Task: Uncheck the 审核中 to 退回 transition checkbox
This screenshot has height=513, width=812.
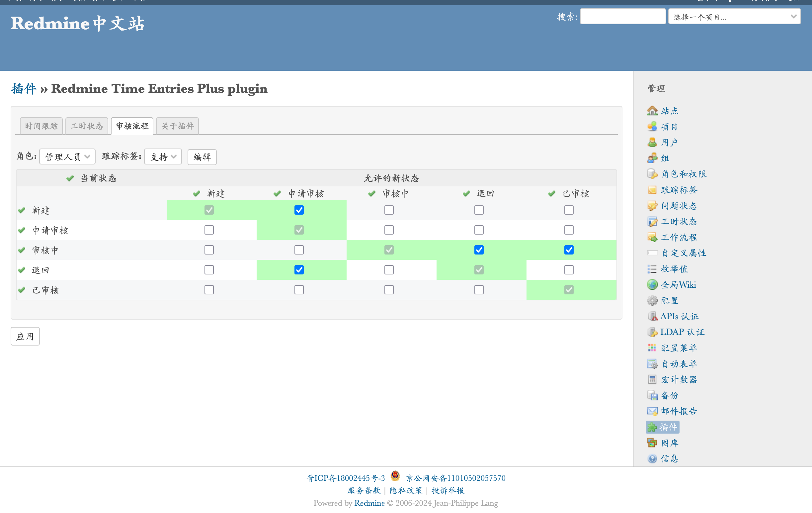Action: (479, 250)
